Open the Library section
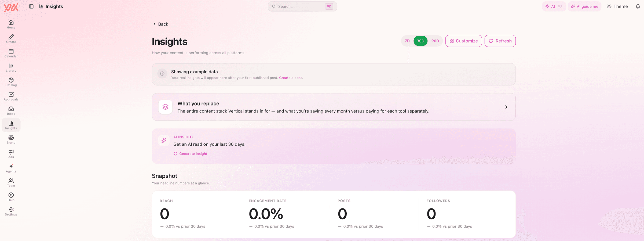Screen dimensions: 644x241 (11, 68)
